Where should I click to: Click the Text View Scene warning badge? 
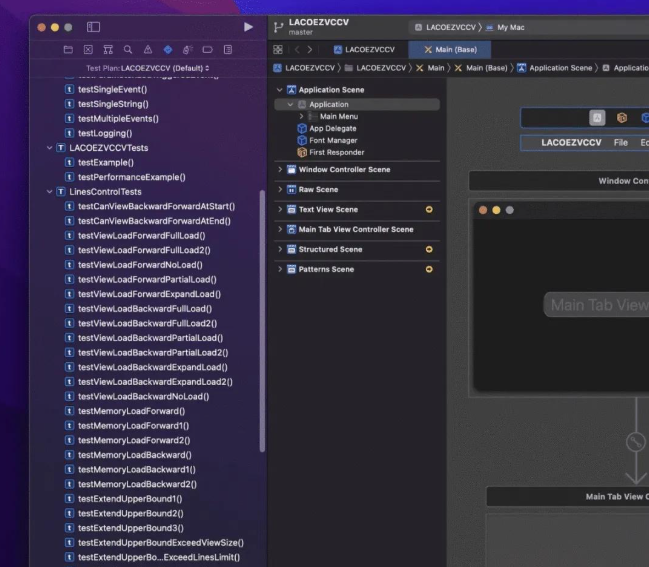click(x=429, y=209)
